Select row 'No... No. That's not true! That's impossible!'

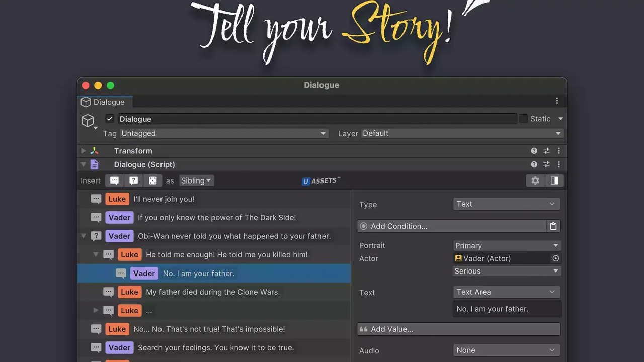coord(214,329)
